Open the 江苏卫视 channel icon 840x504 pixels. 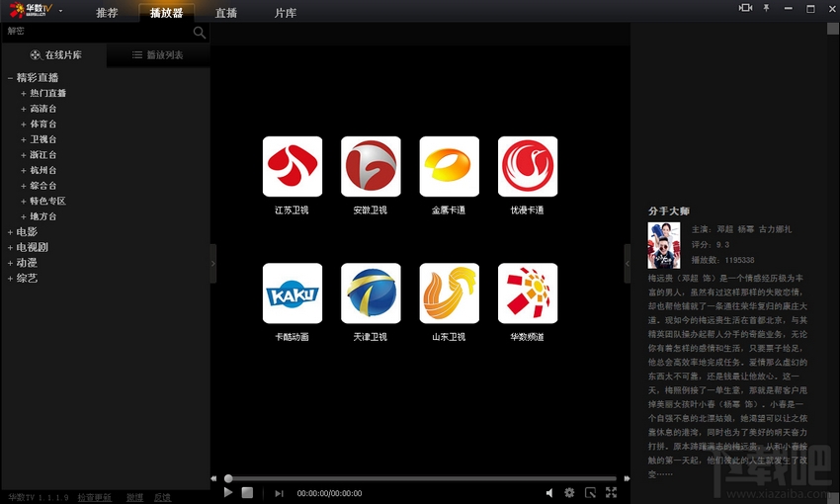click(x=292, y=167)
